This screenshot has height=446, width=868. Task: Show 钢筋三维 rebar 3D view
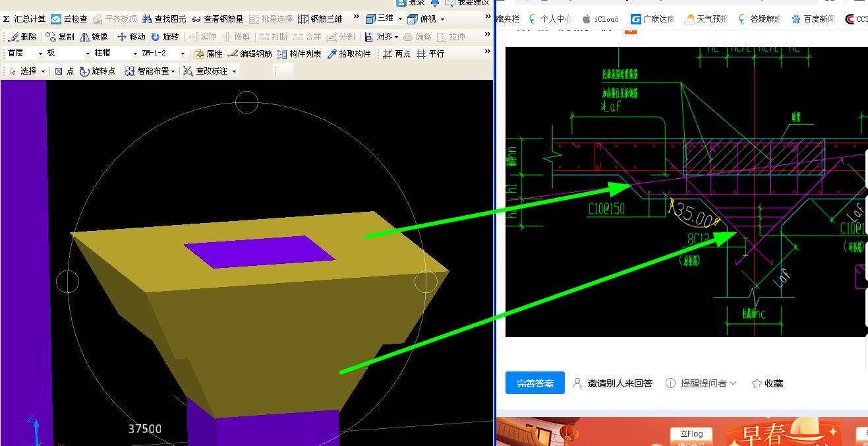click(320, 19)
